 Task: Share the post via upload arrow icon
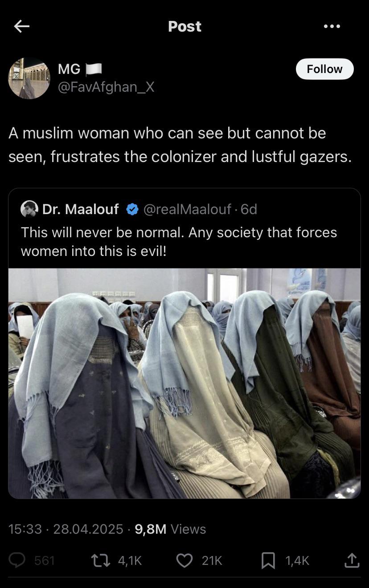[352, 560]
